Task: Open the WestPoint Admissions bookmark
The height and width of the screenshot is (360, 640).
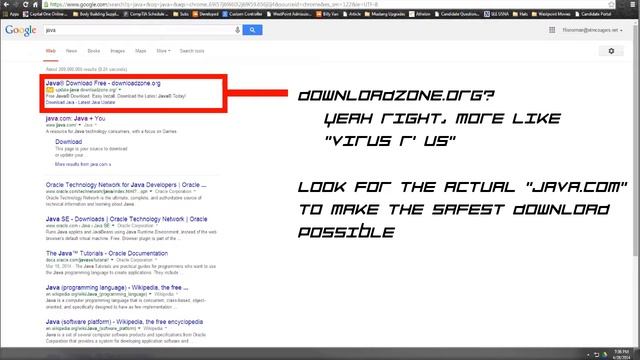Action: point(289,14)
